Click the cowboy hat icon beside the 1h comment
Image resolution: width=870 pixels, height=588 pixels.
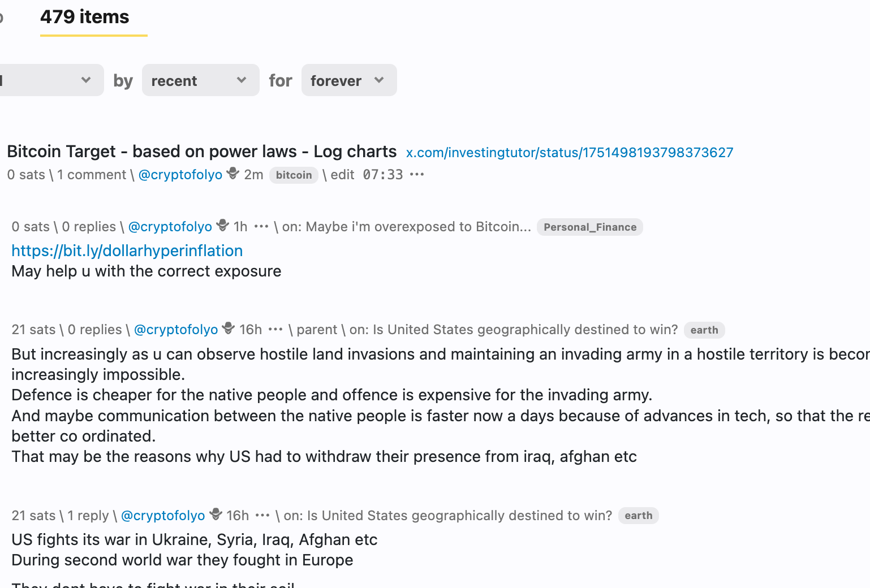(x=223, y=226)
